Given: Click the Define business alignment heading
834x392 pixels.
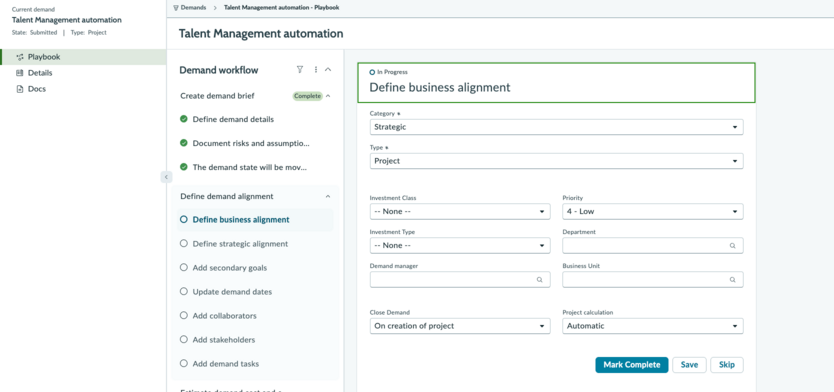Looking at the screenshot, I should point(440,87).
